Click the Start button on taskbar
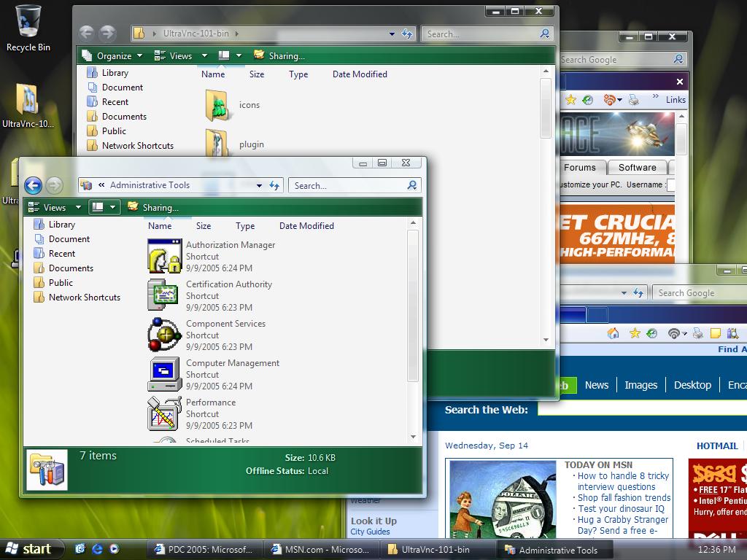The height and width of the screenshot is (560, 747). tap(29, 550)
